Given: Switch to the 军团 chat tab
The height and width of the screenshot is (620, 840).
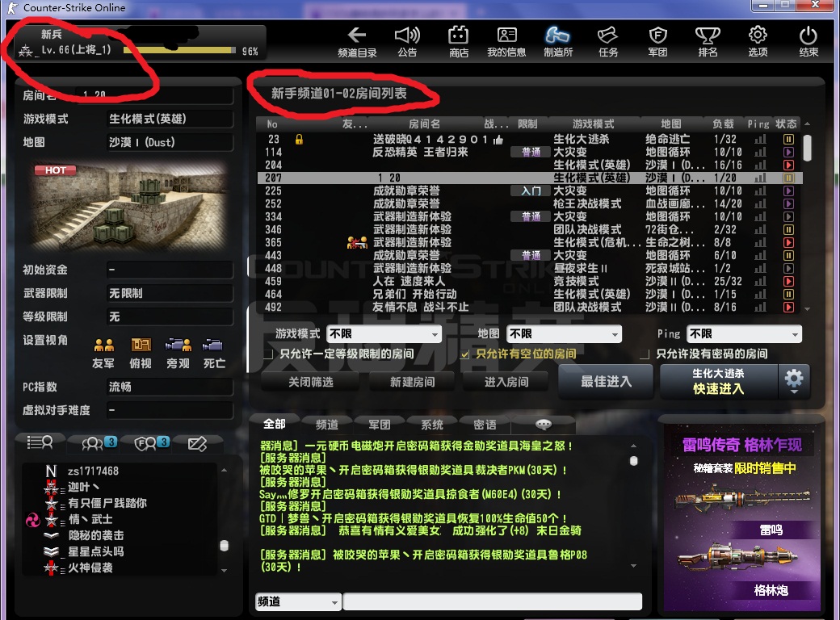Looking at the screenshot, I should click(380, 425).
